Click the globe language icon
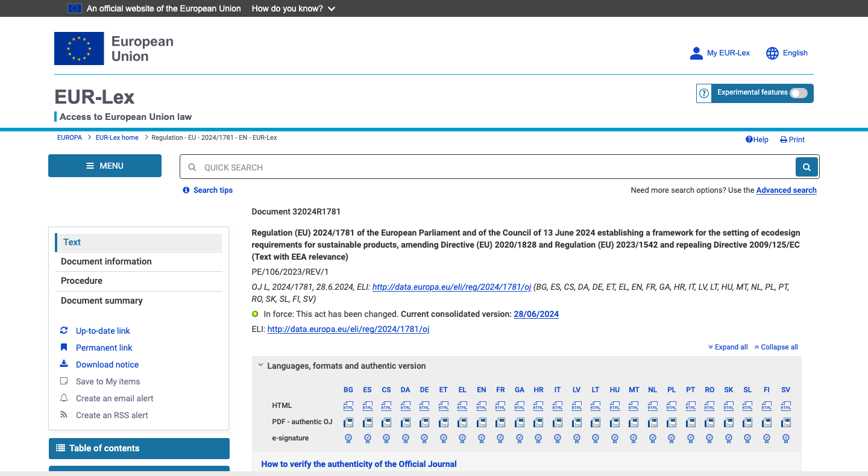Image resolution: width=868 pixels, height=476 pixels. 772,53
